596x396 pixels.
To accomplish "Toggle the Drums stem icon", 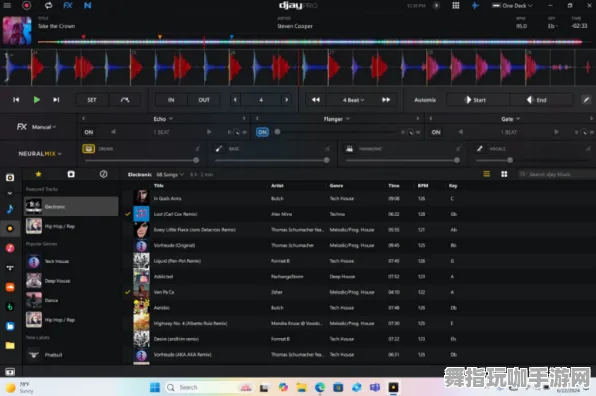I will coord(89,149).
